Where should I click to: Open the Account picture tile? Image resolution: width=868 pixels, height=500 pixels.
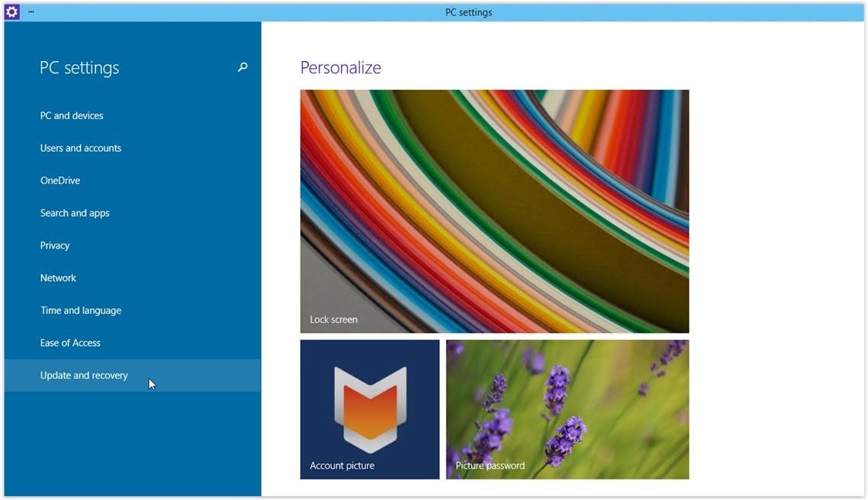pyautogui.click(x=370, y=410)
